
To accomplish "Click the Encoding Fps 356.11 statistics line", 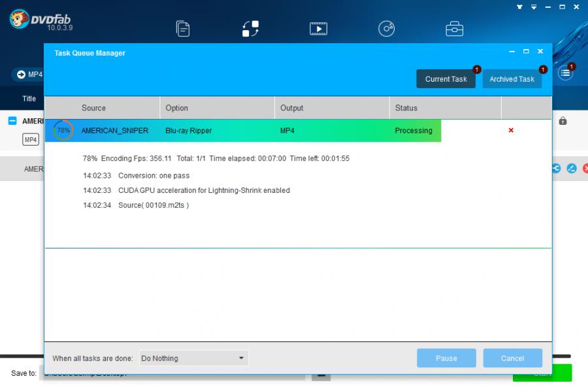I will pos(216,158).
